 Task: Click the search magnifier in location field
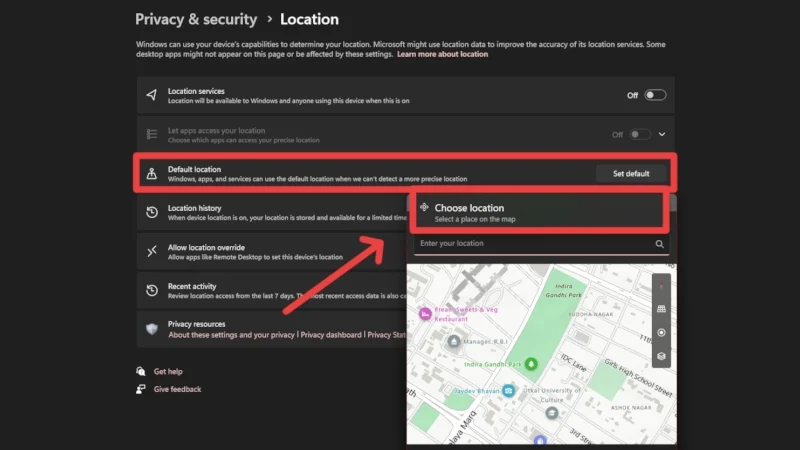click(x=660, y=243)
